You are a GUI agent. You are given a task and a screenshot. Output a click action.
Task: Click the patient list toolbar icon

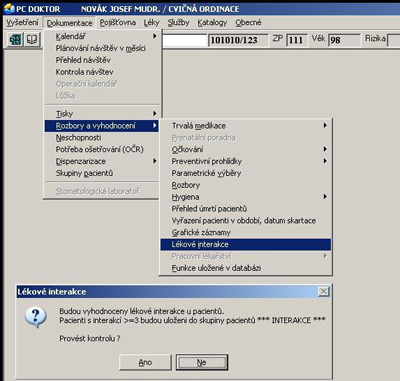click(15, 40)
